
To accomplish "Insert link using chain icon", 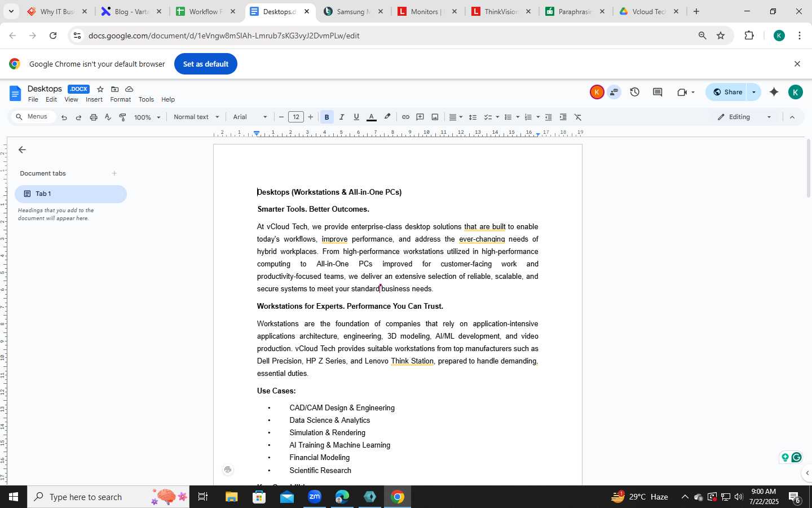I will pyautogui.click(x=405, y=117).
